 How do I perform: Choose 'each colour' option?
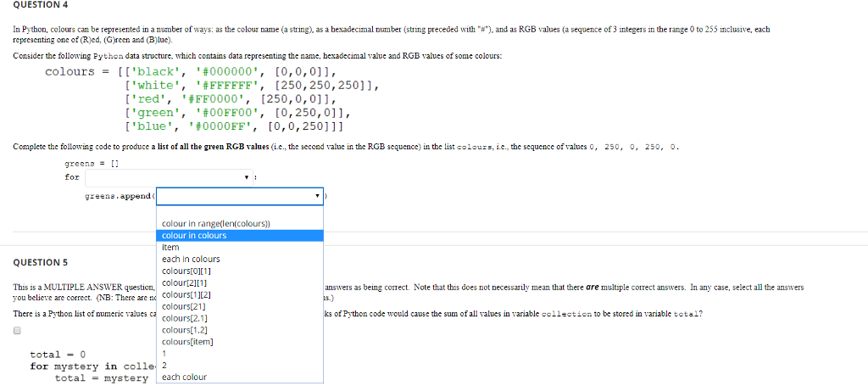240,378
